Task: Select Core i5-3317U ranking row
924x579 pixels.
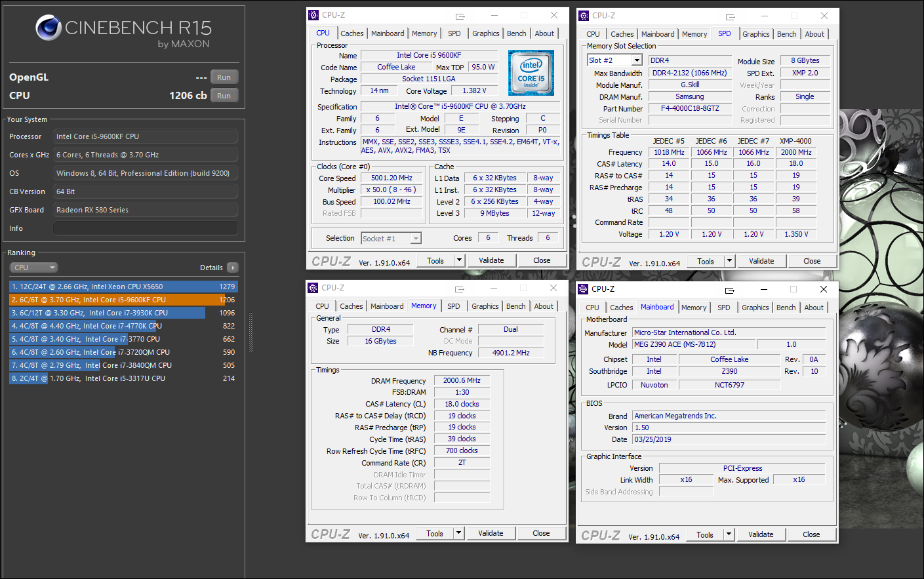Action: click(123, 378)
